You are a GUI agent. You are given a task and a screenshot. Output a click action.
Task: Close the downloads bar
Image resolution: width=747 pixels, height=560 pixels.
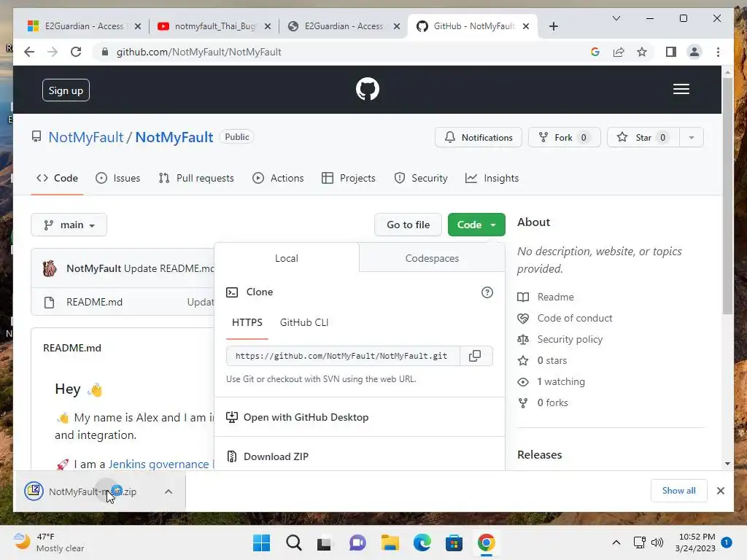[x=720, y=491]
